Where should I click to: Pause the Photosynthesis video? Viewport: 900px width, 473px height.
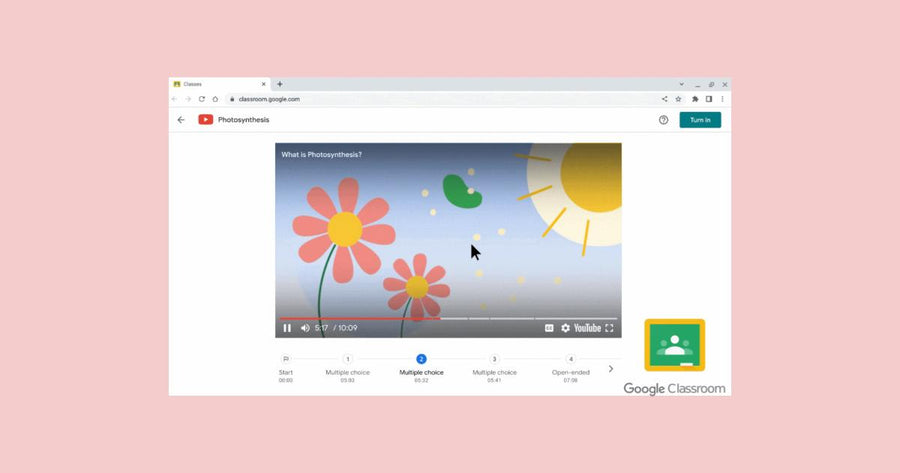click(287, 328)
